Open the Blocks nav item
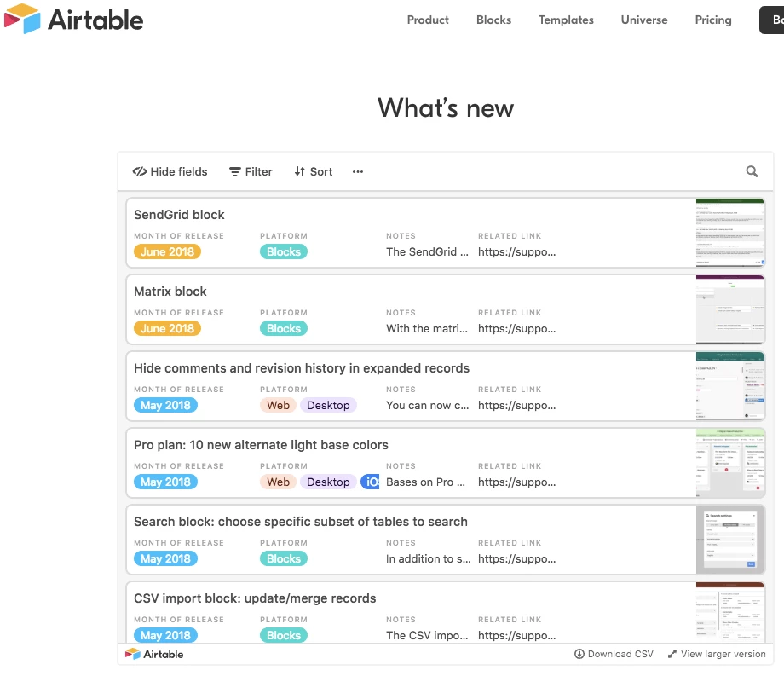This screenshot has width=784, height=676. 493,20
